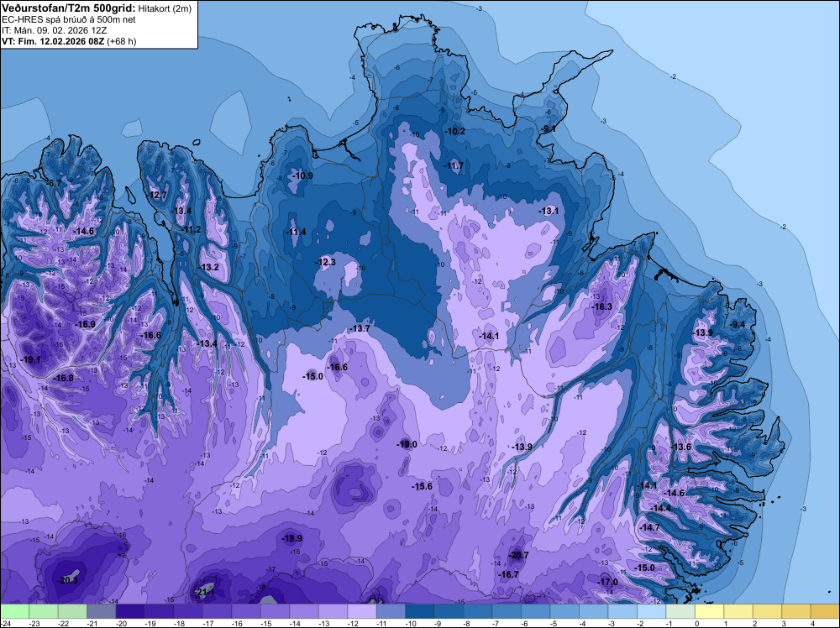Click the -14.4 temperature label
Viewport: 840px width, 628px height.
coord(661,508)
